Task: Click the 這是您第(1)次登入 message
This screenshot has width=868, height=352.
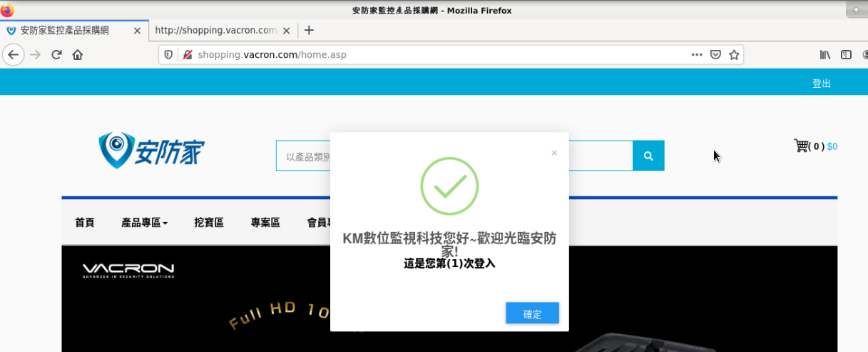Action: coord(449,263)
